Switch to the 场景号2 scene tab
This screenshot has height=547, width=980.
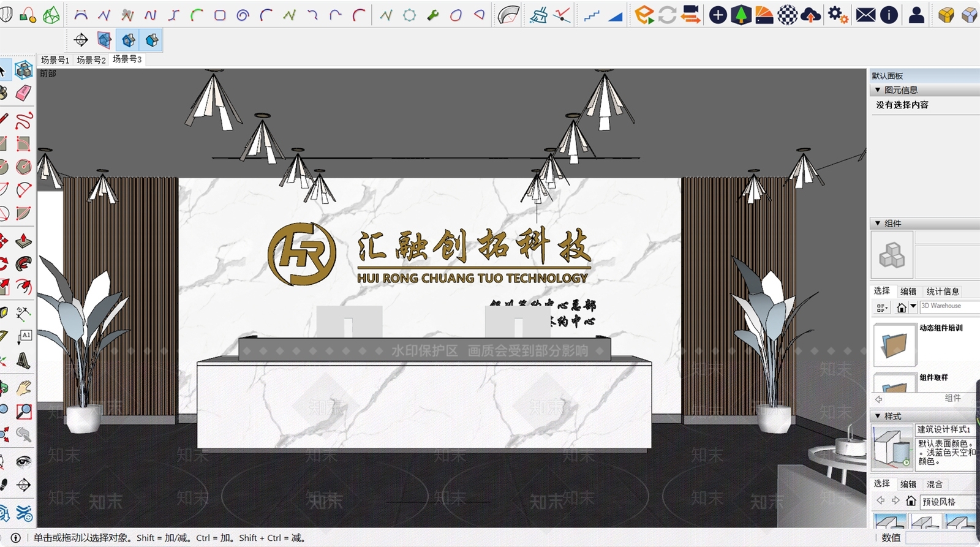point(91,60)
